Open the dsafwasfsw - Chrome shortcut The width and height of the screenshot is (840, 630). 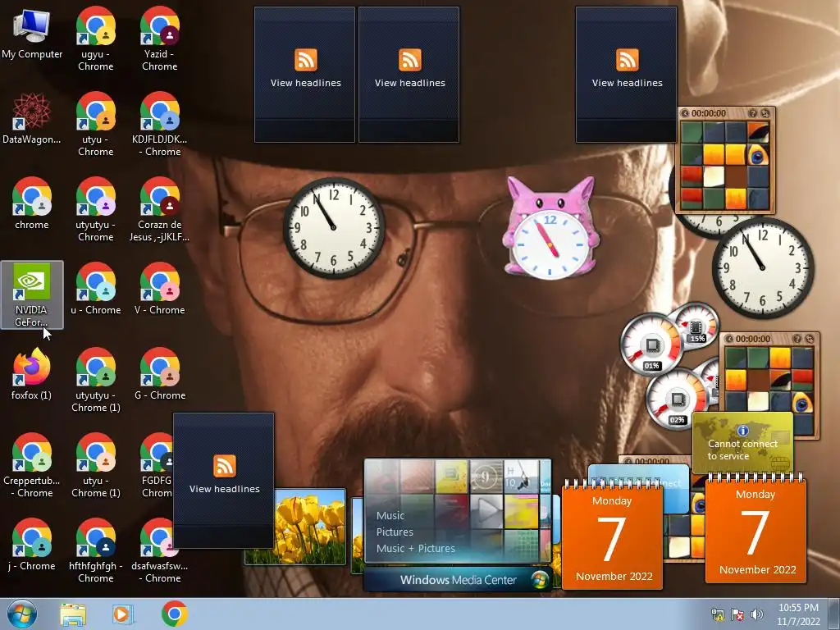click(160, 550)
